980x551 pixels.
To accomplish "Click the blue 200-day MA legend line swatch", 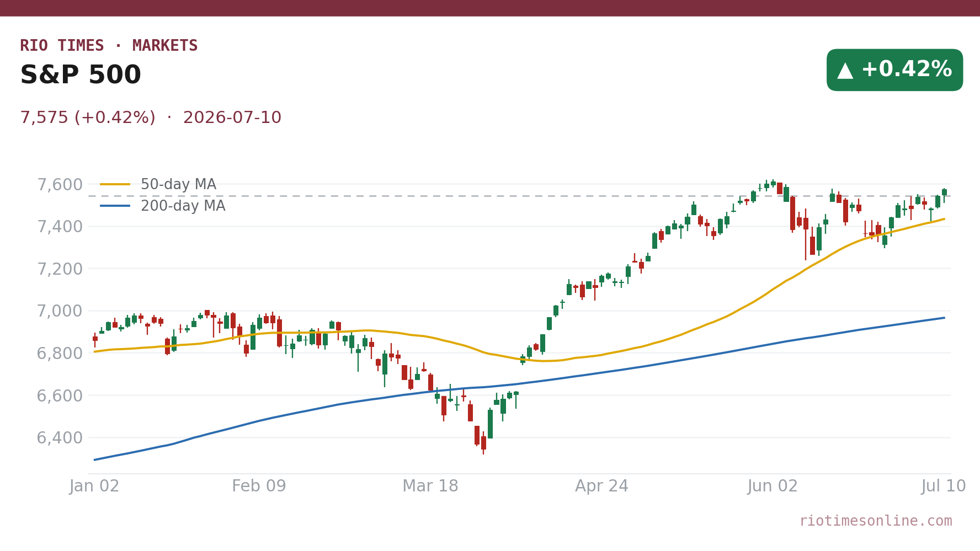I will tap(115, 206).
